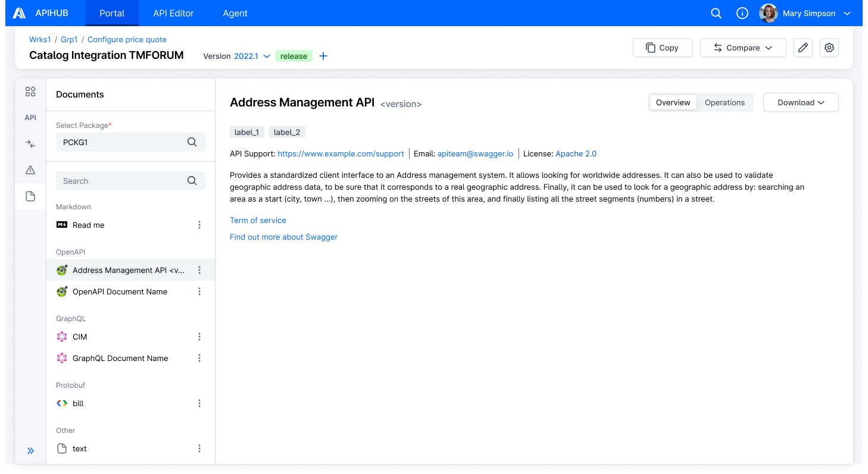This screenshot has height=474, width=868.
Task: Expand the Mary Simpson user menu chevron
Action: (x=847, y=14)
